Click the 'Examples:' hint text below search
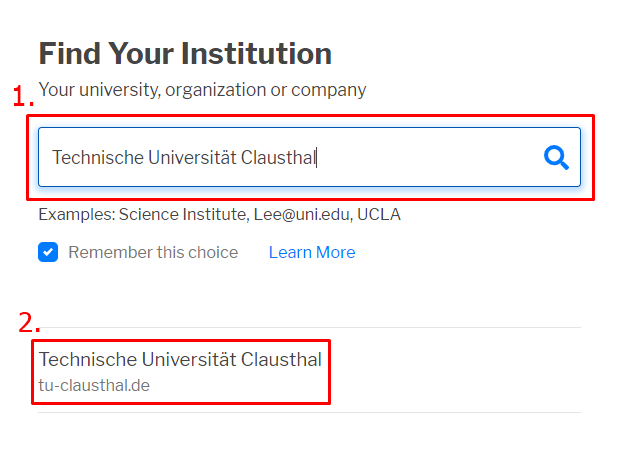 click(x=76, y=214)
